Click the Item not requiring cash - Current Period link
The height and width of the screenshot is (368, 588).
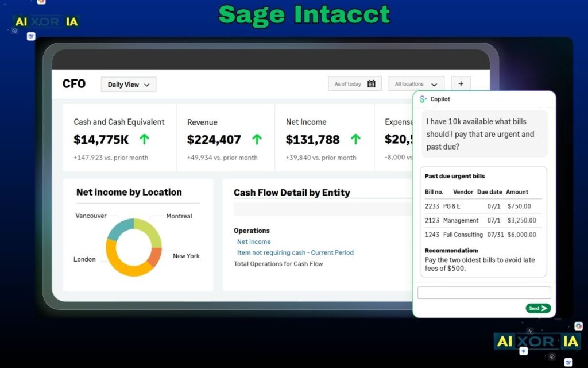(x=295, y=252)
